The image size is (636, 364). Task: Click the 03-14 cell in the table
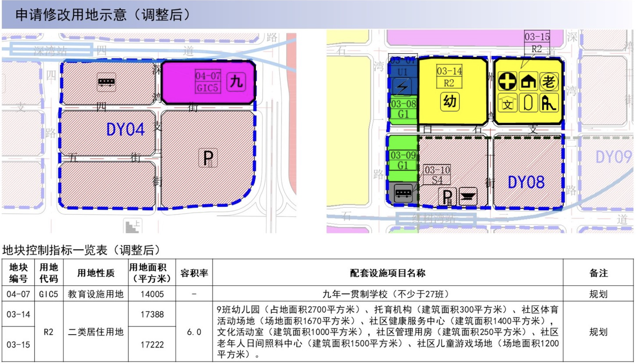(x=18, y=314)
